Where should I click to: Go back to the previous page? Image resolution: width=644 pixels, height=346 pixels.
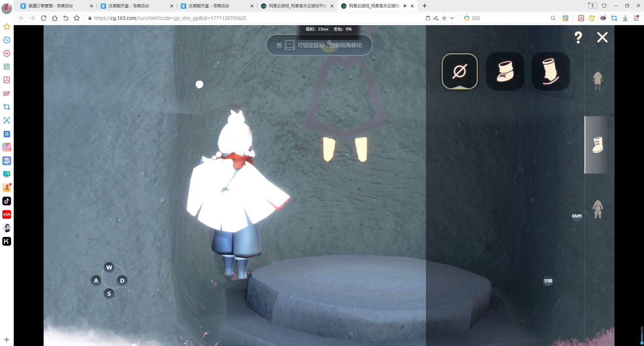coord(21,18)
